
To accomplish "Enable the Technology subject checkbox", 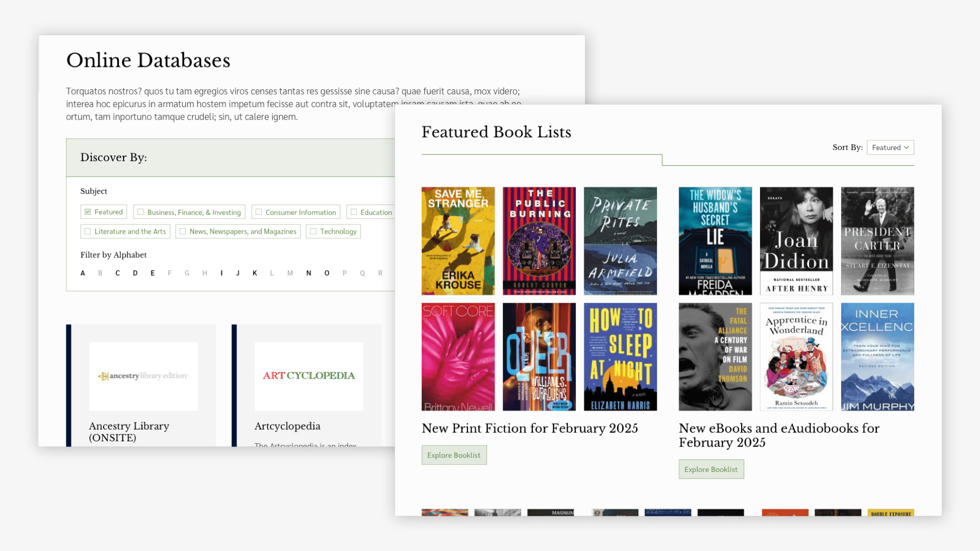I will [x=313, y=232].
